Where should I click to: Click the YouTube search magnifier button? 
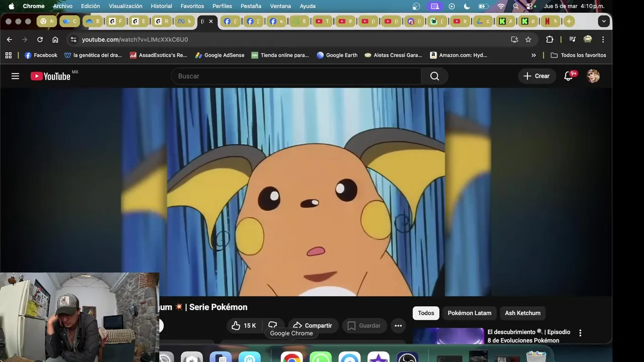[435, 76]
